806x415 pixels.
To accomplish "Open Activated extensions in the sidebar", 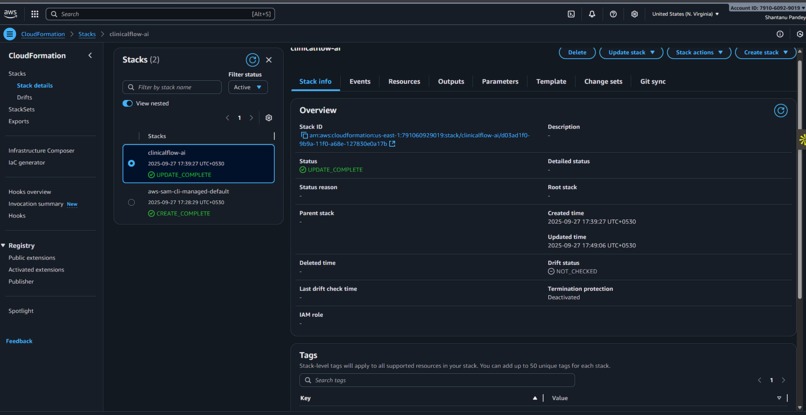I will point(36,269).
